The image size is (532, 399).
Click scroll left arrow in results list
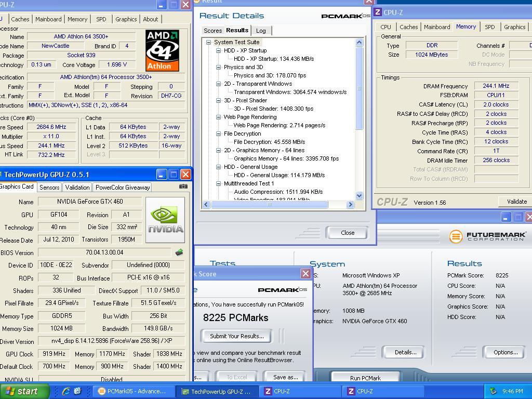206,204
